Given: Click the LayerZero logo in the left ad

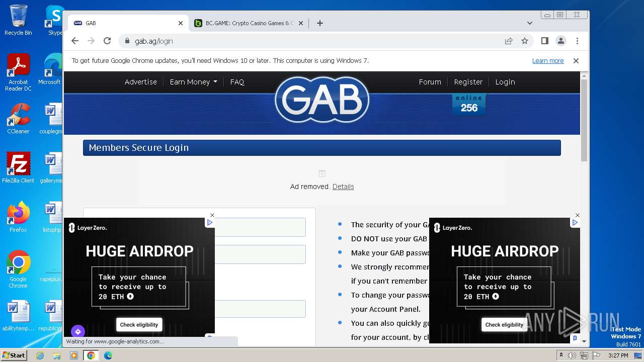Looking at the screenshot, I should (x=88, y=228).
